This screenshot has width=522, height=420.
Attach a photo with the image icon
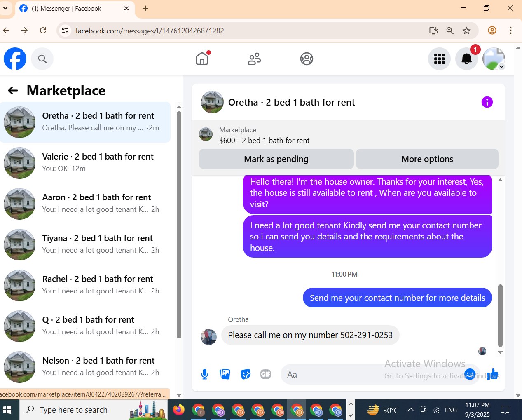225,374
